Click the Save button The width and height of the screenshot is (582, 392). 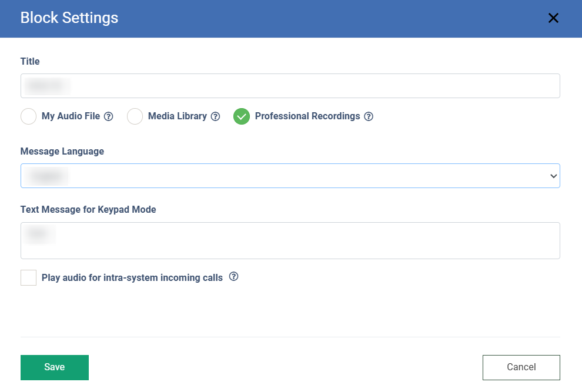tap(55, 367)
